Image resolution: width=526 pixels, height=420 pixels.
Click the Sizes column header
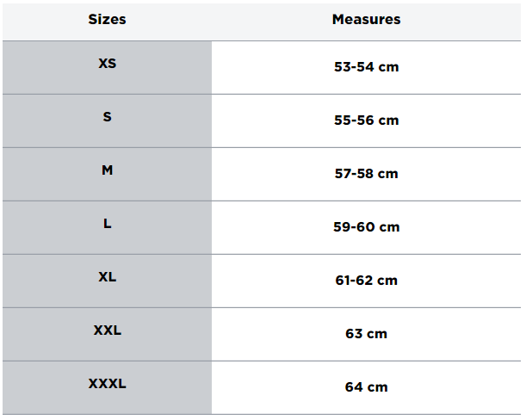[107, 20]
